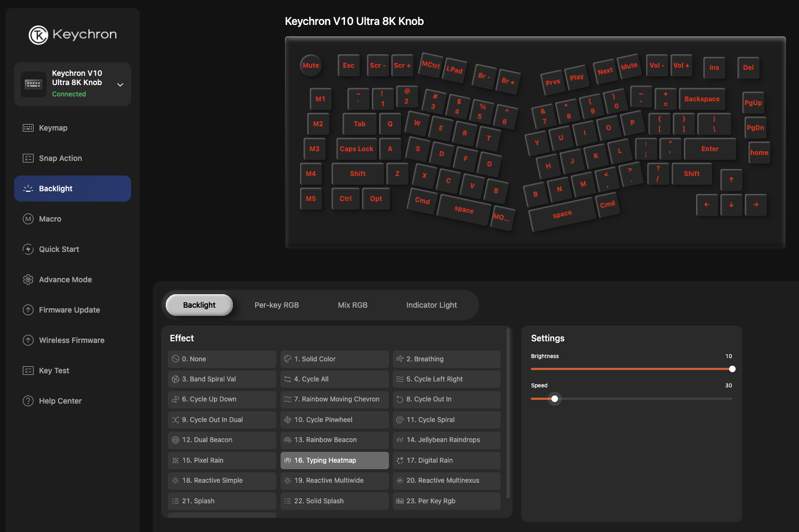Pick the Reactive Multinexus effect

click(446, 481)
